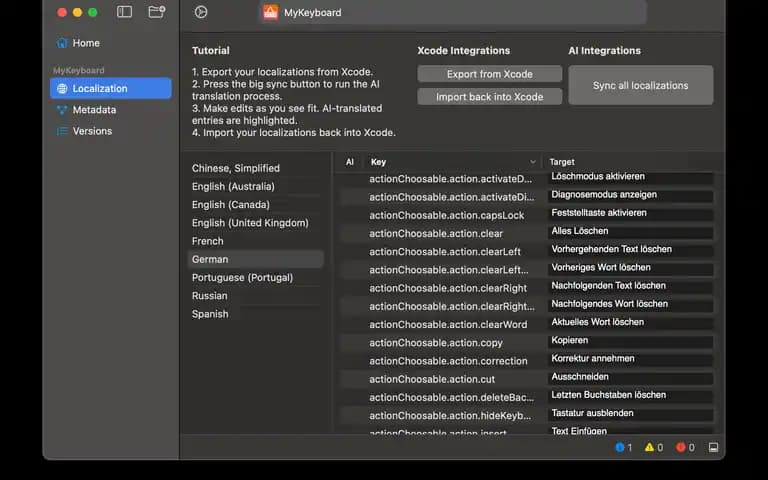768x480 pixels.
Task: Toggle the sidebar panel icon
Action: 124,12
